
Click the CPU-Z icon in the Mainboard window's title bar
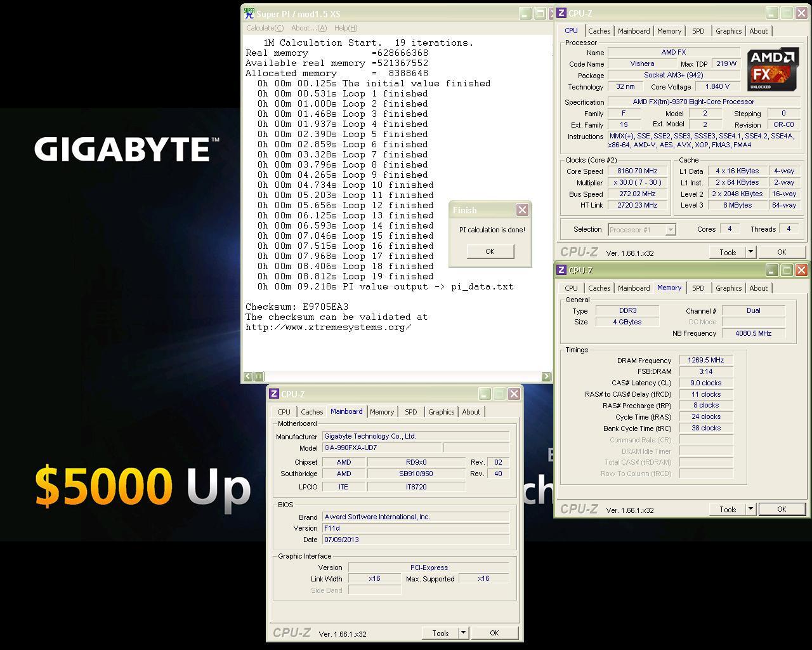(274, 394)
